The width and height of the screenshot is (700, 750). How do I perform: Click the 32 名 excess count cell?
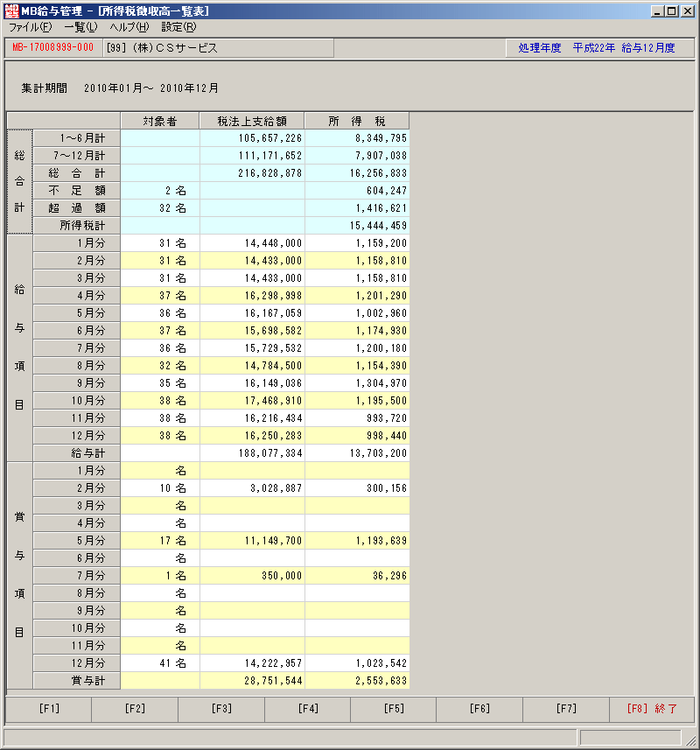point(160,208)
